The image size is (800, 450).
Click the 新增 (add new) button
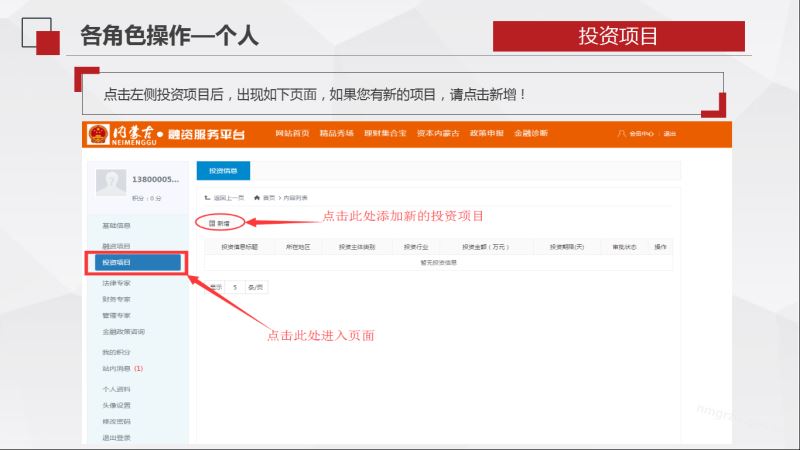[218, 223]
